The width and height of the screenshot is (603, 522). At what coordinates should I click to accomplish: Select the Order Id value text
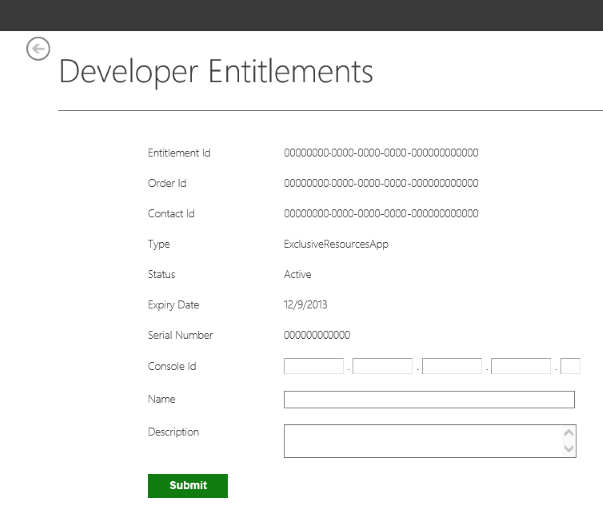(x=381, y=183)
